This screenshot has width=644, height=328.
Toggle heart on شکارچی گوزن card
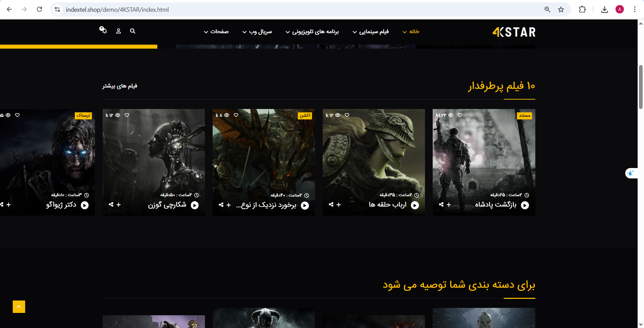click(127, 115)
